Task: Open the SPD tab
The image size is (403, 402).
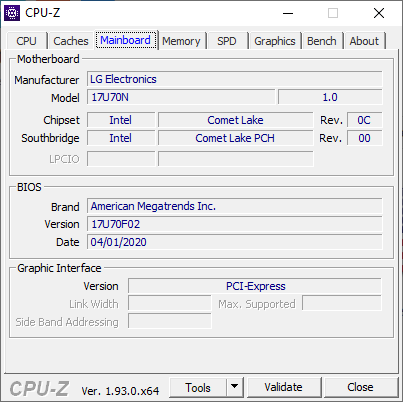Action: tap(227, 41)
